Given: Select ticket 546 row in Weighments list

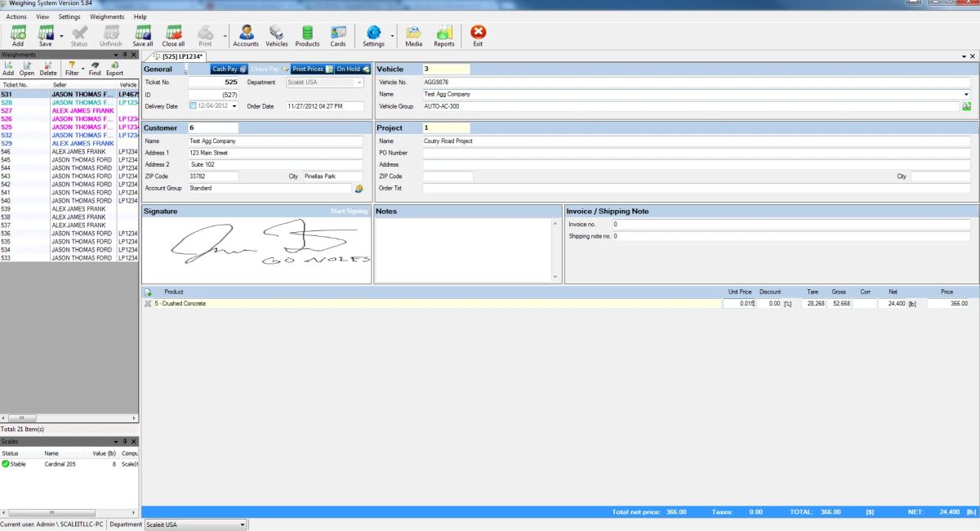Looking at the screenshot, I should pyautogui.click(x=69, y=152).
